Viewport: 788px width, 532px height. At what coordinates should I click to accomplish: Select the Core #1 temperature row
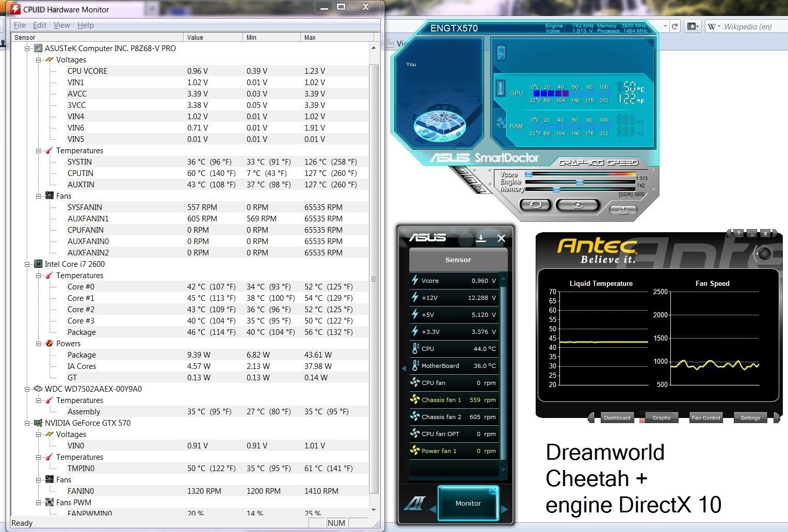(217, 298)
